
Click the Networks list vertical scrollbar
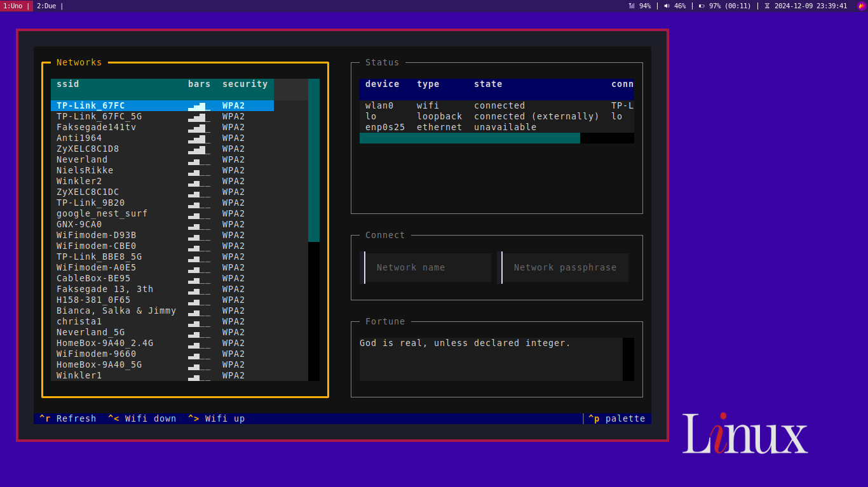click(x=314, y=230)
